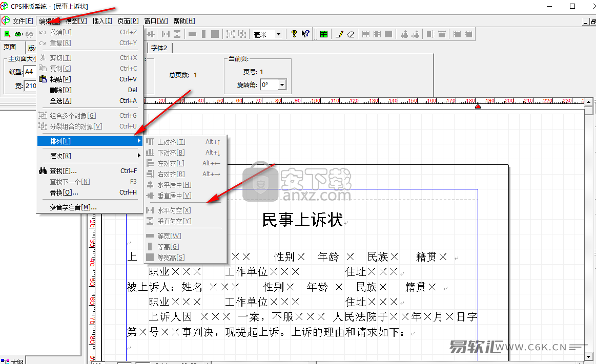Image resolution: width=596 pixels, height=364 pixels.
Task: Click the first arrow-box toolbar icon after the merge-cells icon
Action: [x=404, y=34]
